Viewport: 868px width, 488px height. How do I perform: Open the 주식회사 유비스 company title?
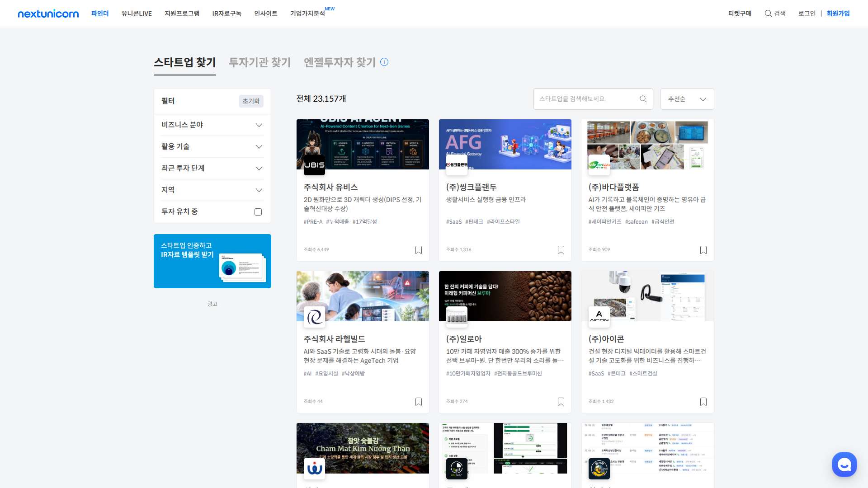[x=330, y=187]
